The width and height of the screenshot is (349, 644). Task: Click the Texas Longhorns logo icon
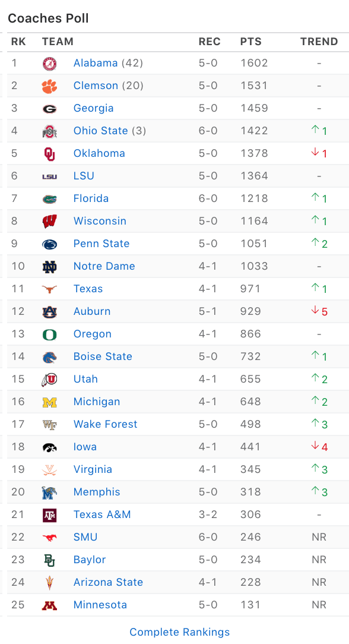[x=50, y=289]
